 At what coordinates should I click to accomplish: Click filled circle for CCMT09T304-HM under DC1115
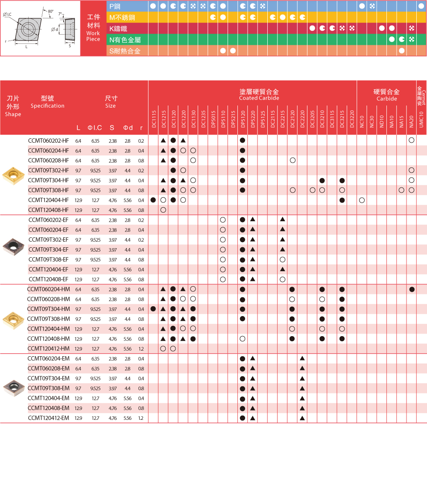pyautogui.click(x=153, y=309)
